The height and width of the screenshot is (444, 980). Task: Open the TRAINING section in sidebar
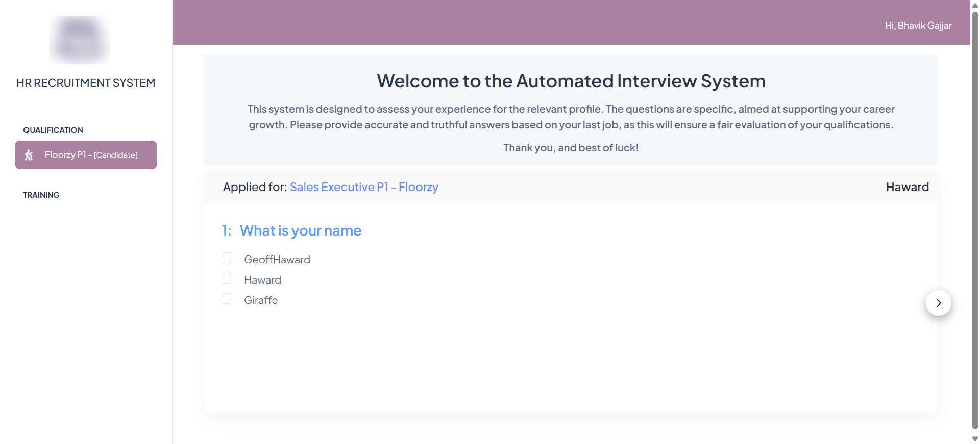(41, 195)
